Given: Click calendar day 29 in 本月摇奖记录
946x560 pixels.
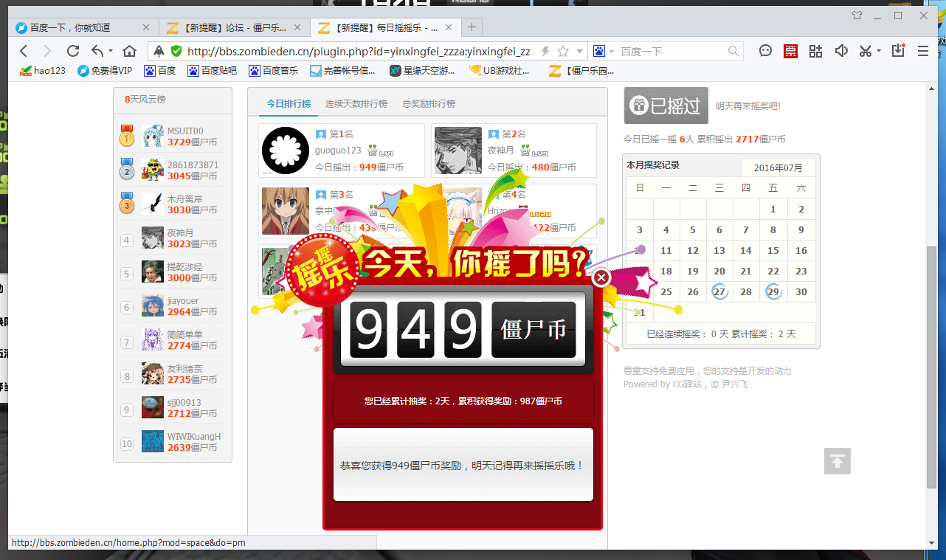Looking at the screenshot, I should pyautogui.click(x=773, y=291).
